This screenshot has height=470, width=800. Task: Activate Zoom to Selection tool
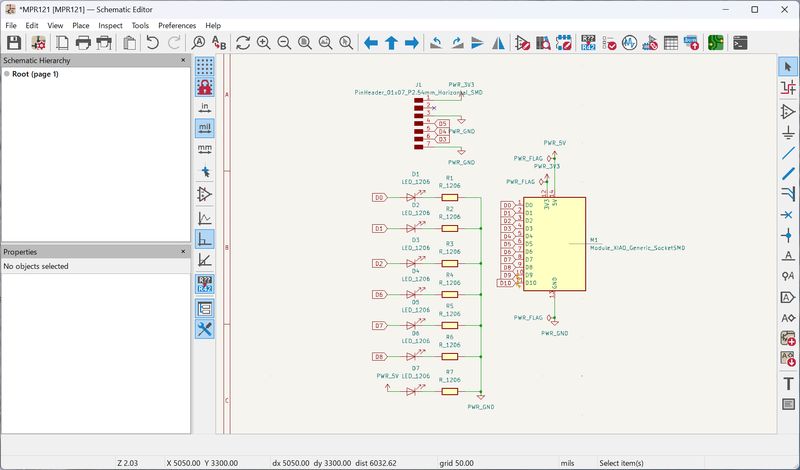(346, 43)
